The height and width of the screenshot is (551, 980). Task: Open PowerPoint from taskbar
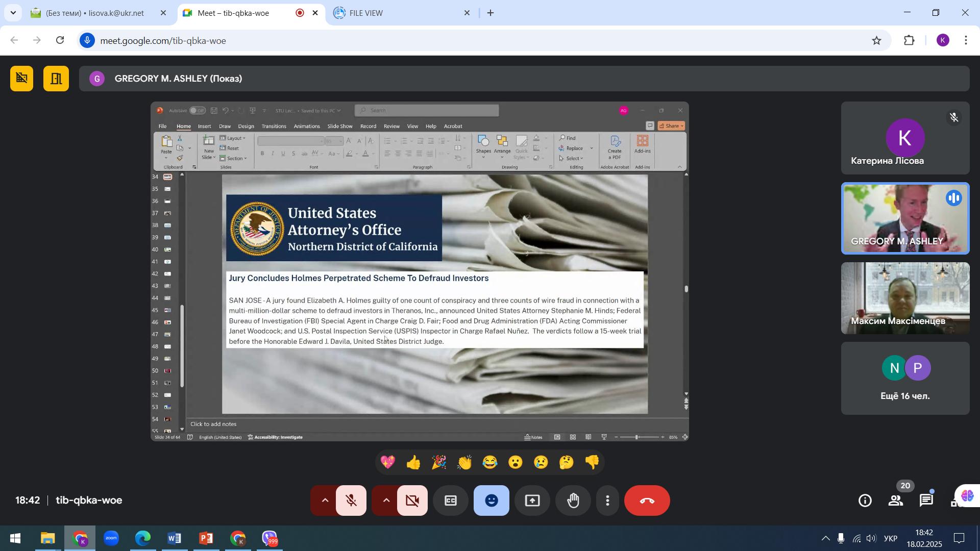click(x=206, y=539)
